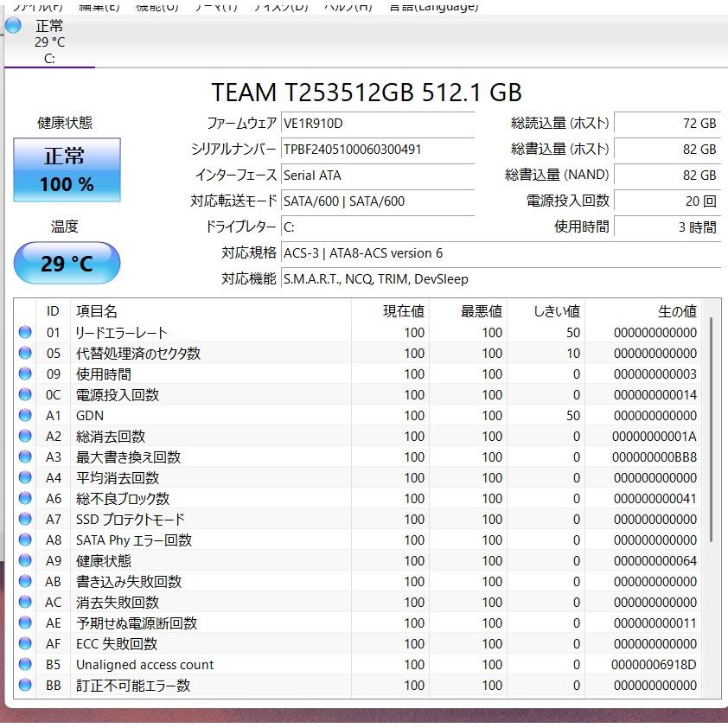
Task: Click status icon for 0C 電源投入回数 row
Action: point(25,394)
